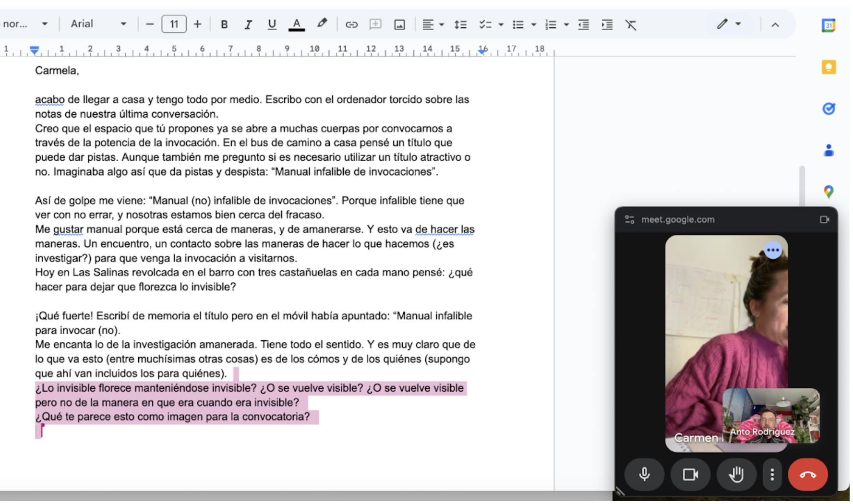
Task: Open Google Maps in the side panel
Action: pos(828,192)
